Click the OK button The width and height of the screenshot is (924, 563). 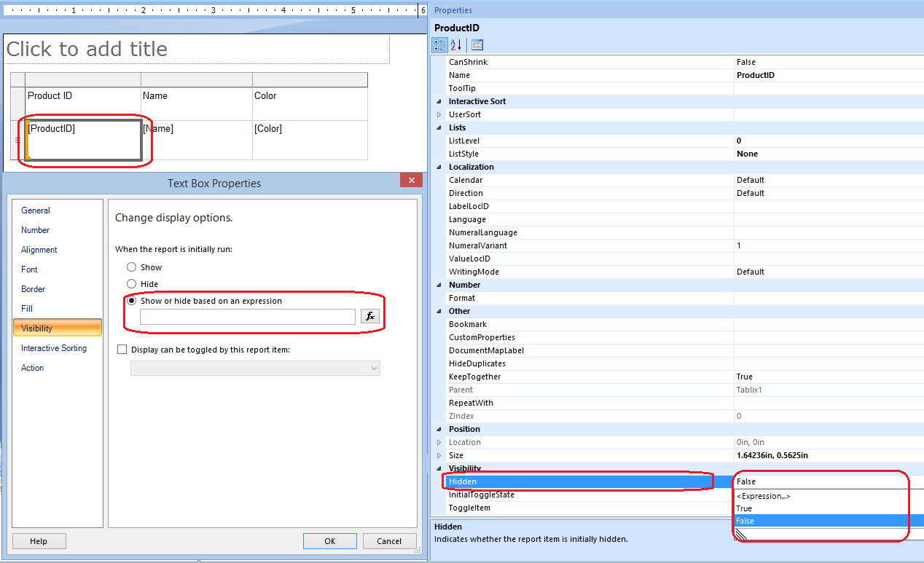pos(329,541)
